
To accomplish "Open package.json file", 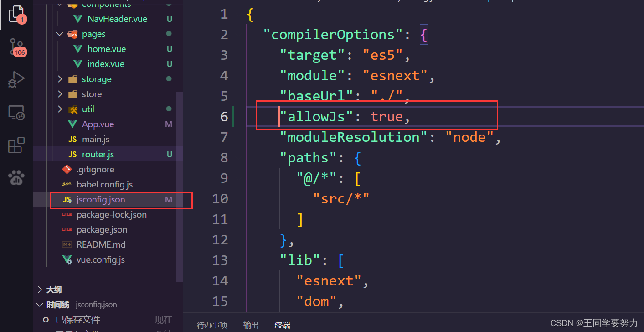I will click(102, 230).
